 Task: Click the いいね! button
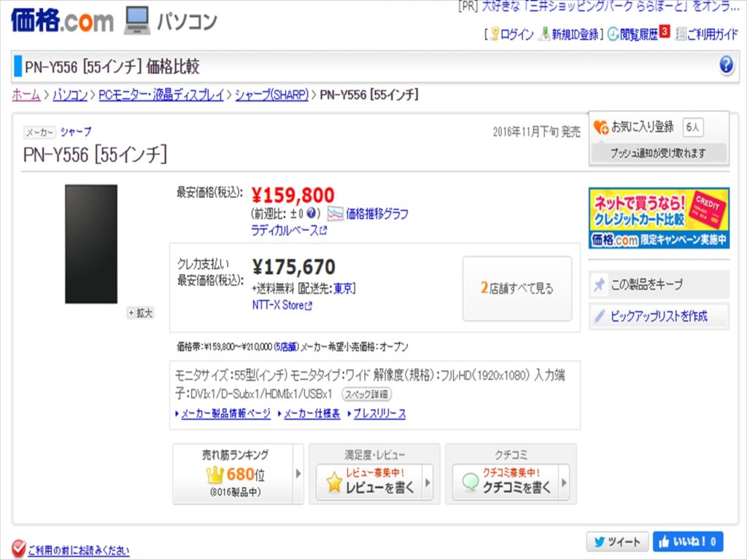click(687, 542)
